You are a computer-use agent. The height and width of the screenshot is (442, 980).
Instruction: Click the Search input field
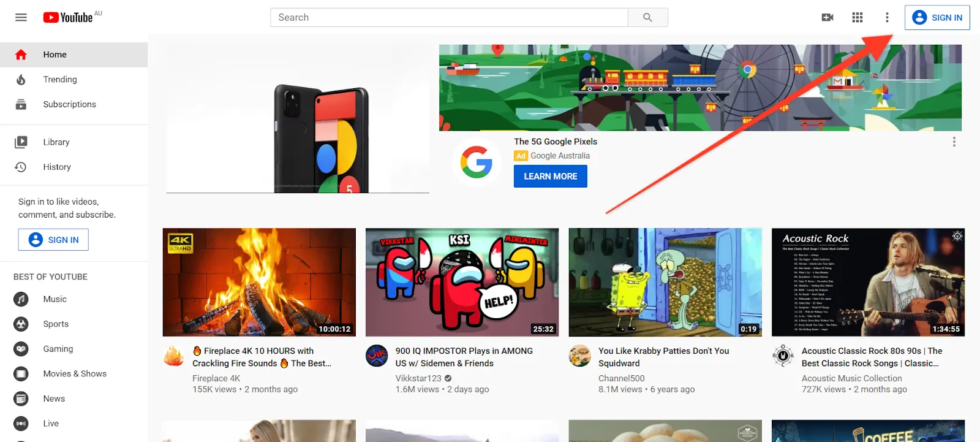pos(449,17)
